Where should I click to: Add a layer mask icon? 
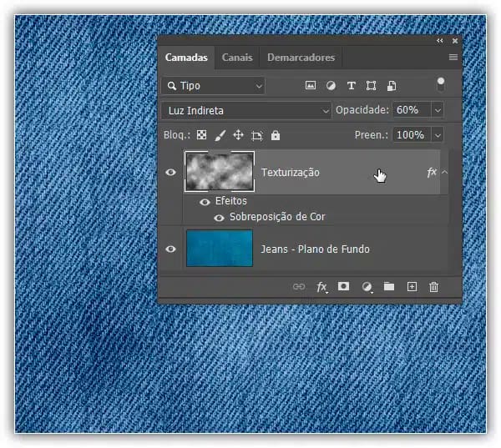pyautogui.click(x=343, y=286)
